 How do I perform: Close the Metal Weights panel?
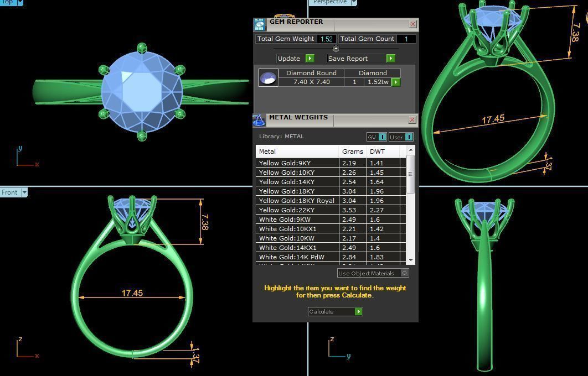tap(412, 119)
